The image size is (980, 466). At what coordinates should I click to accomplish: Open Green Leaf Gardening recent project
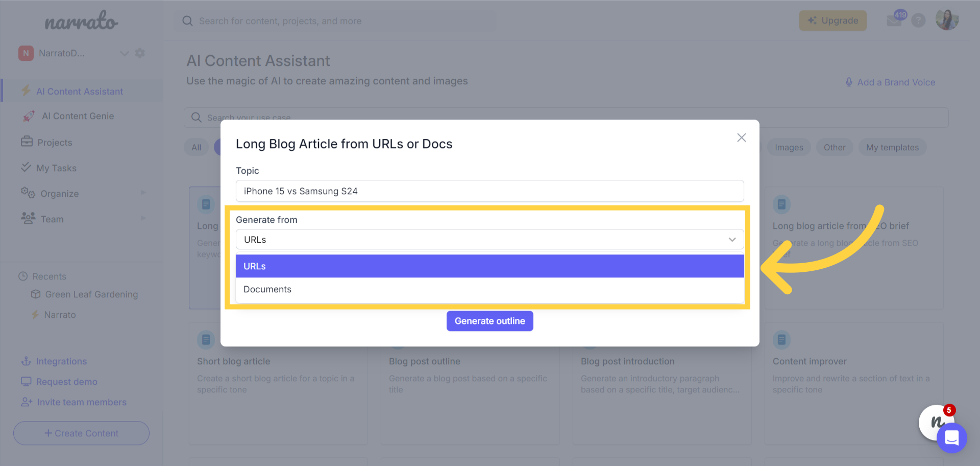click(91, 294)
